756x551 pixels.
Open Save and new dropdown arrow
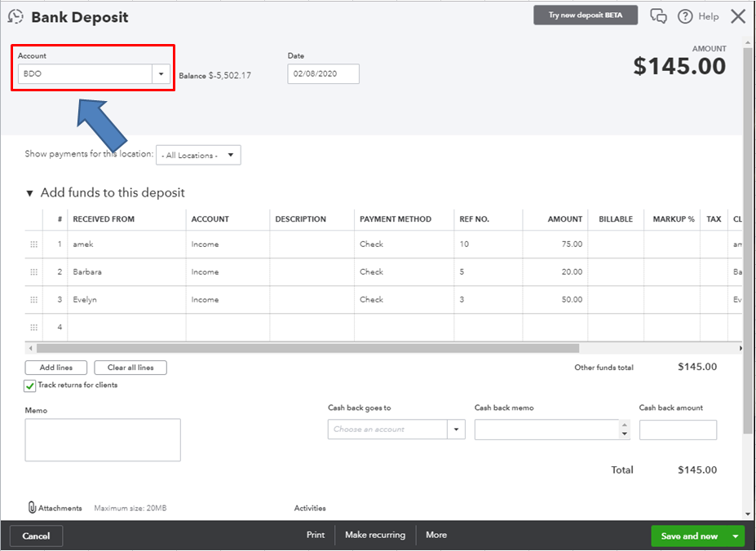coord(736,536)
